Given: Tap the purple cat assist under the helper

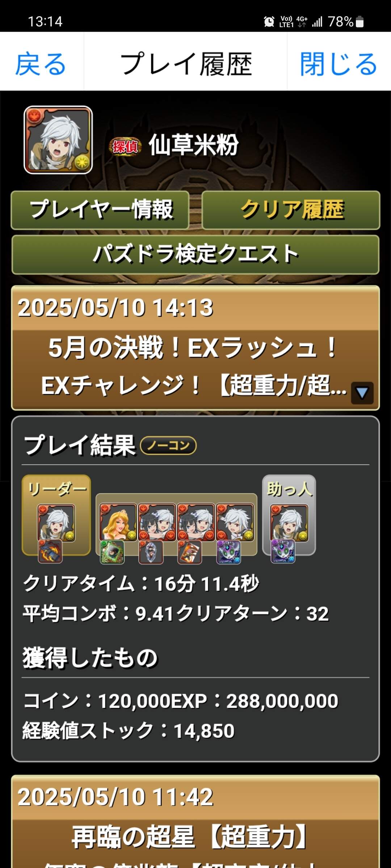Looking at the screenshot, I should click(x=283, y=552).
